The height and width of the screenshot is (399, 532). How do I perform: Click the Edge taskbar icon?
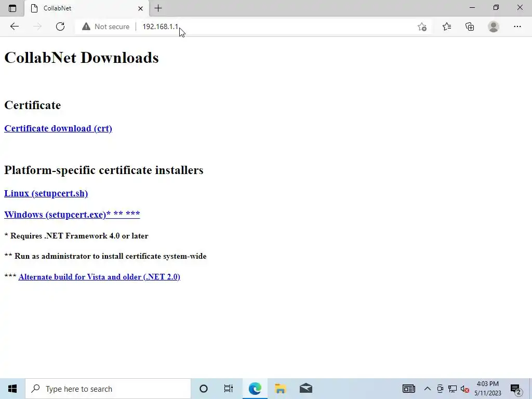click(255, 389)
